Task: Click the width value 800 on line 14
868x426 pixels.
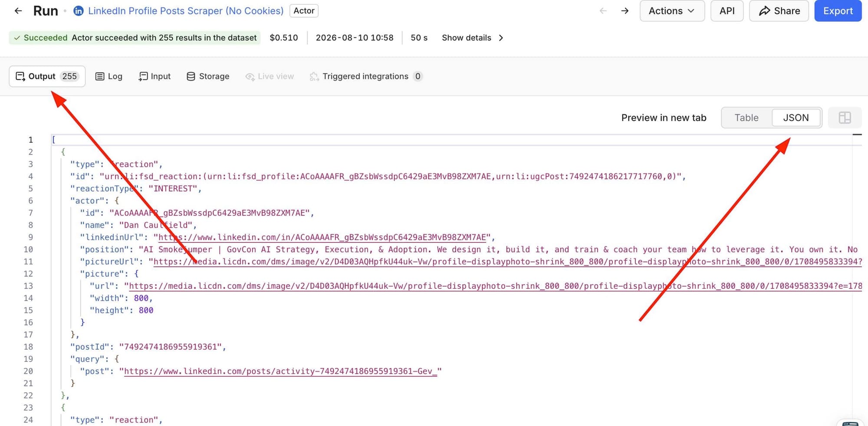Action: click(x=141, y=298)
